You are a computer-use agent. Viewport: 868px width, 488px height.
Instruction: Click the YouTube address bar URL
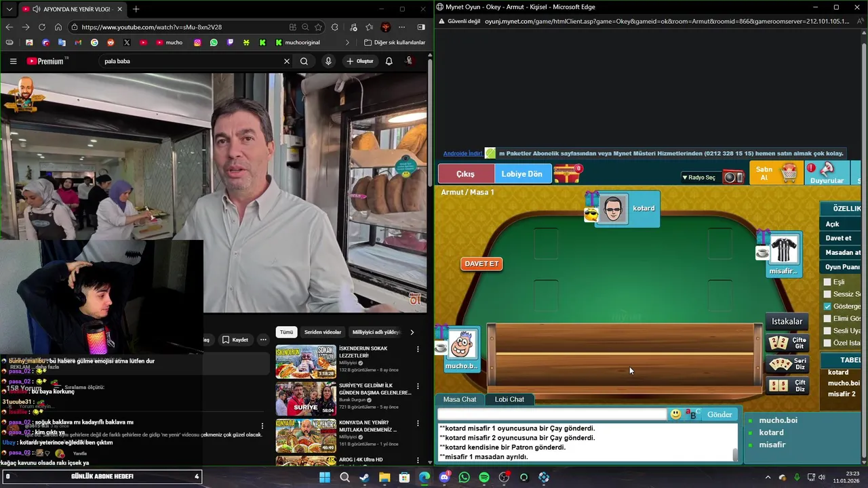point(151,27)
